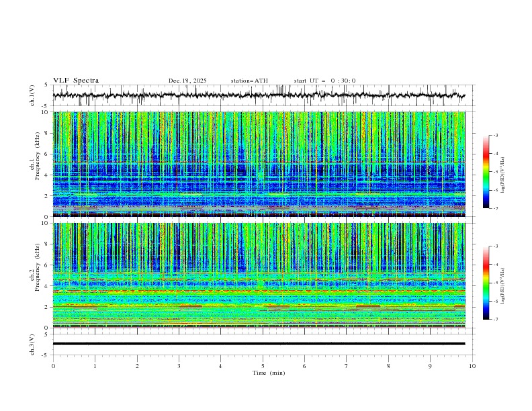Image resolution: width=532 pixels, height=411 pixels.
Task: Click the ch.3(V) axis label
Action: (x=32, y=343)
